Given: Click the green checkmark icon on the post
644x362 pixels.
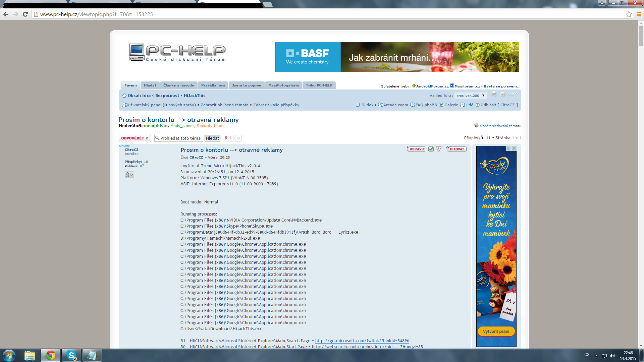Looking at the screenshot, I should pyautogui.click(x=431, y=149).
